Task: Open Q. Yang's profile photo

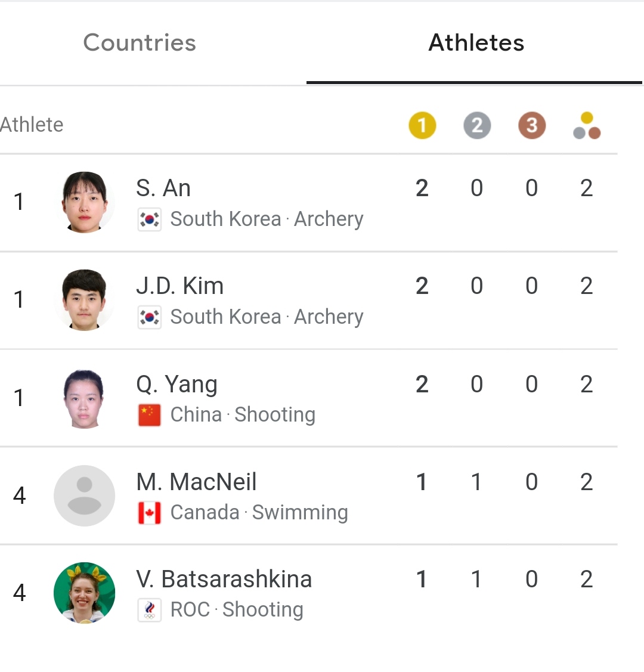Action: (85, 398)
